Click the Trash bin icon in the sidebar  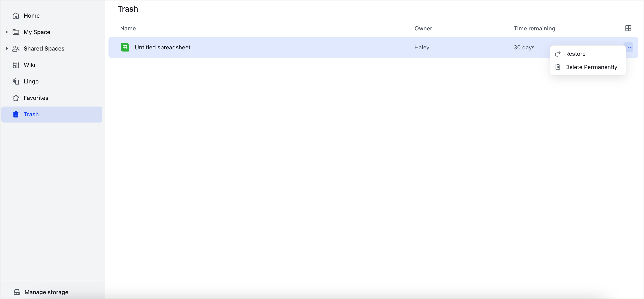point(16,114)
